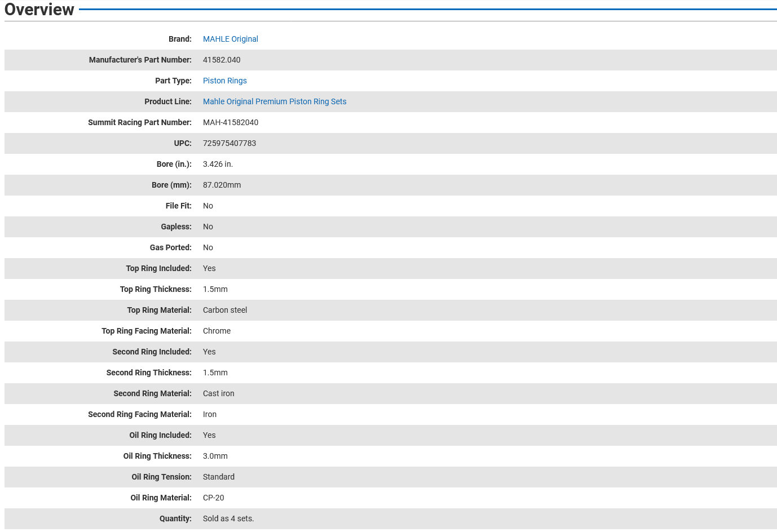Viewport: 777px width, 532px height.
Task: Select the Standard oil ring tension value
Action: 218,477
